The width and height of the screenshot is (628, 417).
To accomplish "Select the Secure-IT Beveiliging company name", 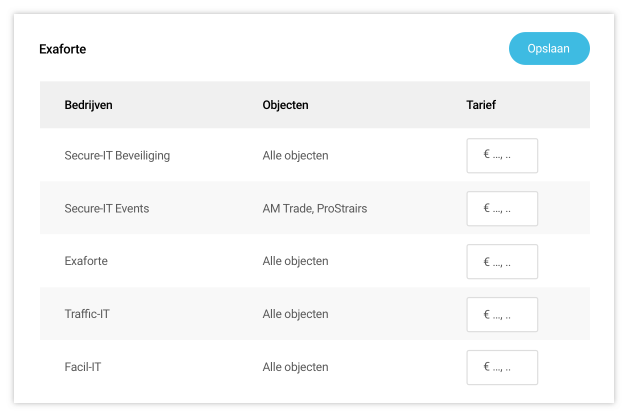I will (117, 156).
